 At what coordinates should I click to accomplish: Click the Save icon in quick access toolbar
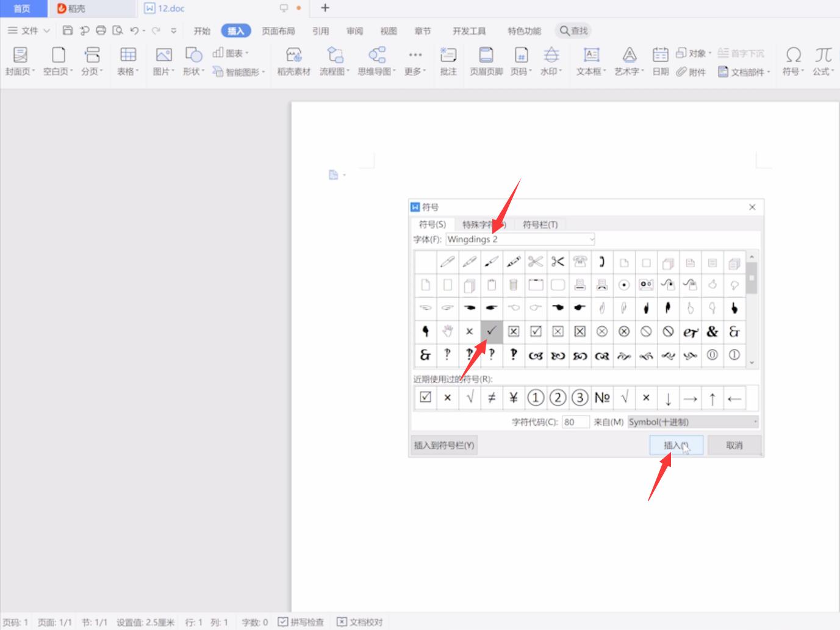pos(68,30)
